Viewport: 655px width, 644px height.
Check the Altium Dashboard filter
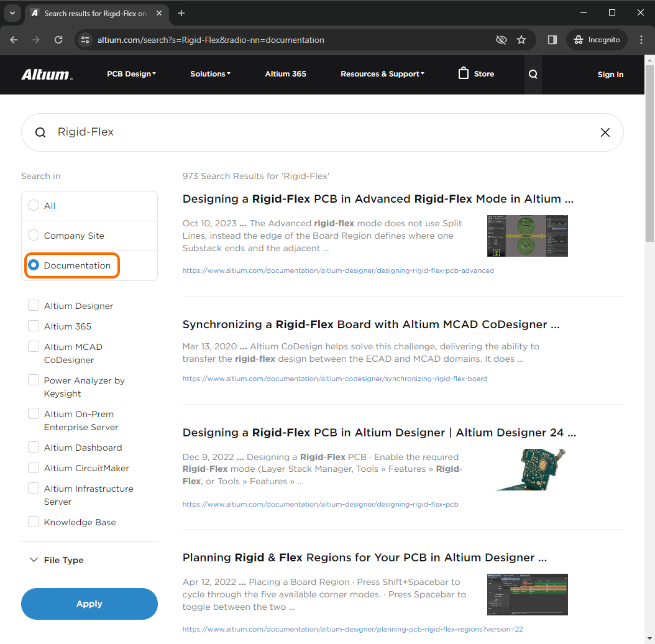[34, 447]
